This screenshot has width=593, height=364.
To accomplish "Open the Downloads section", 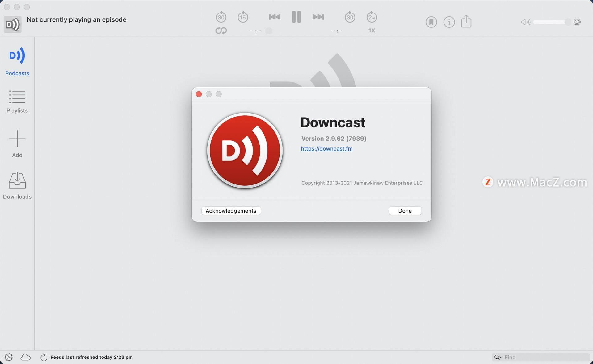I will pyautogui.click(x=17, y=184).
